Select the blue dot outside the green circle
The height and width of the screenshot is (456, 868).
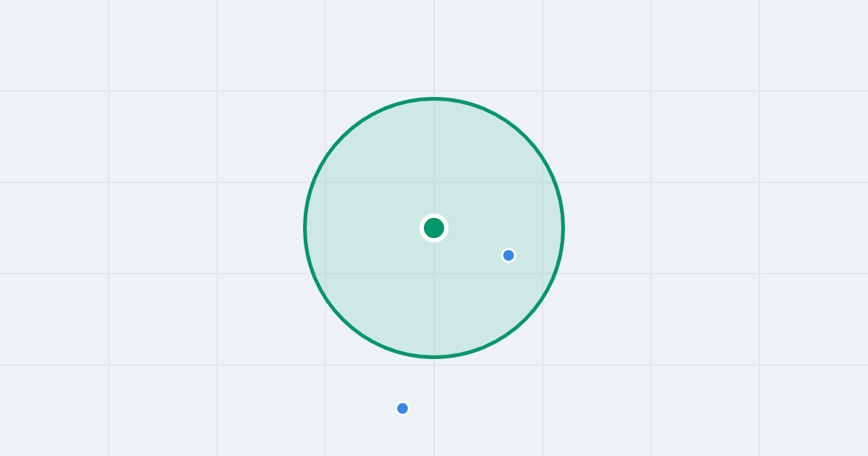click(x=403, y=408)
